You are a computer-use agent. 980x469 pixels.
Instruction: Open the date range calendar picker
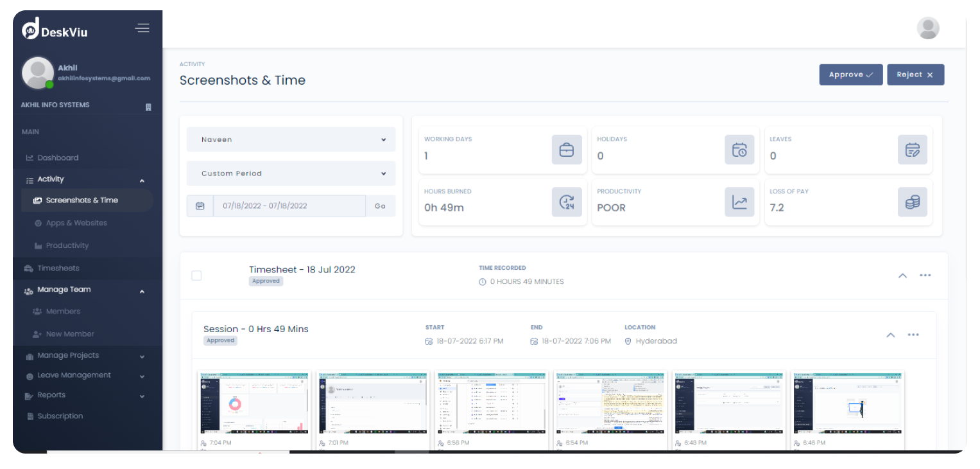pos(200,206)
